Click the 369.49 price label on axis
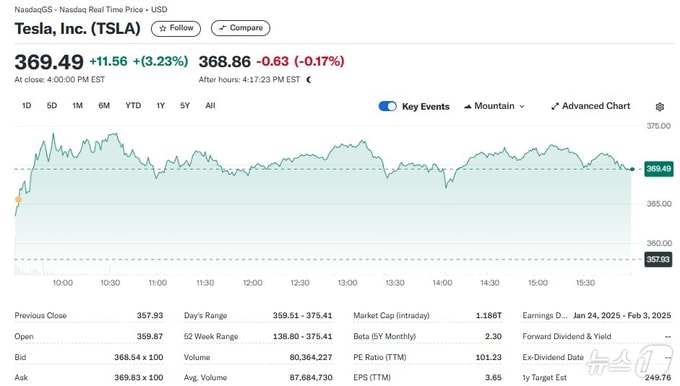 pos(659,169)
